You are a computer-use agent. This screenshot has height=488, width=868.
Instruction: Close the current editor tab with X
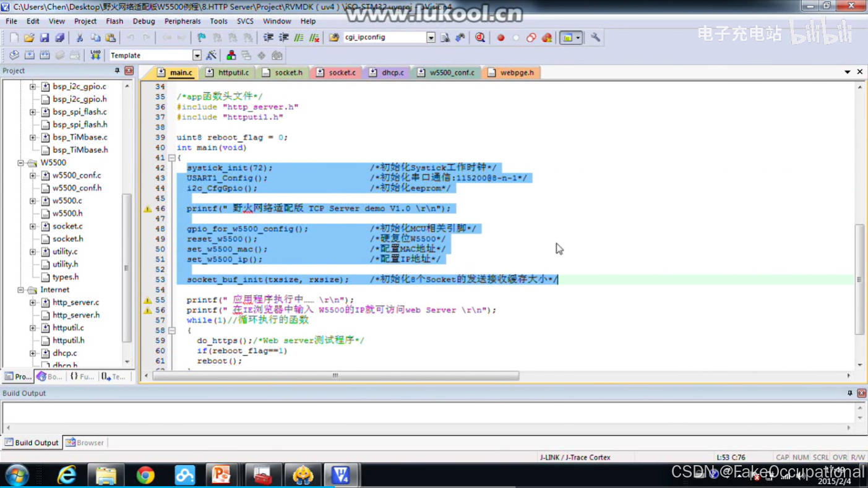(860, 72)
